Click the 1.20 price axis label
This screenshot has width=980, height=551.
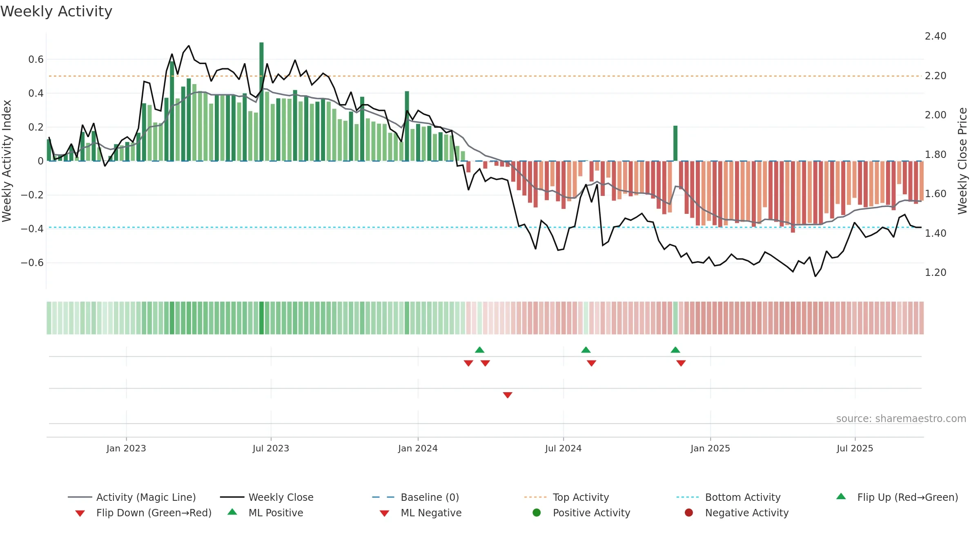pos(935,273)
